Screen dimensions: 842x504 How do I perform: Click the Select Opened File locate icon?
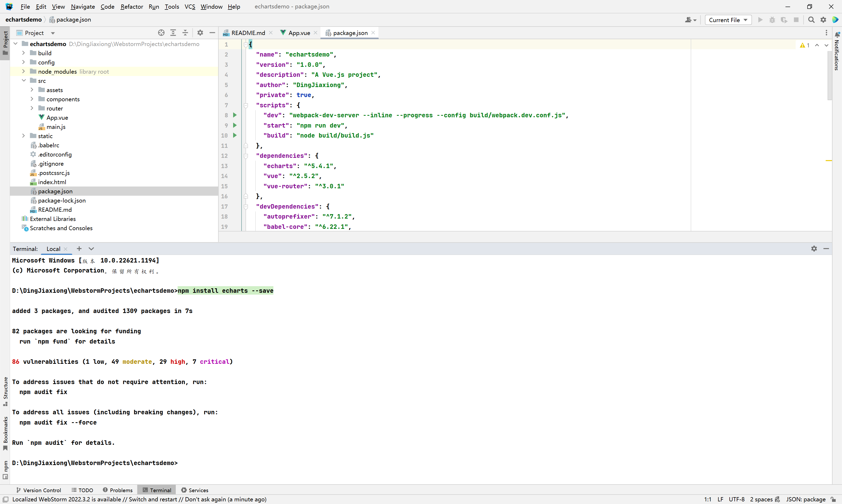coord(161,33)
